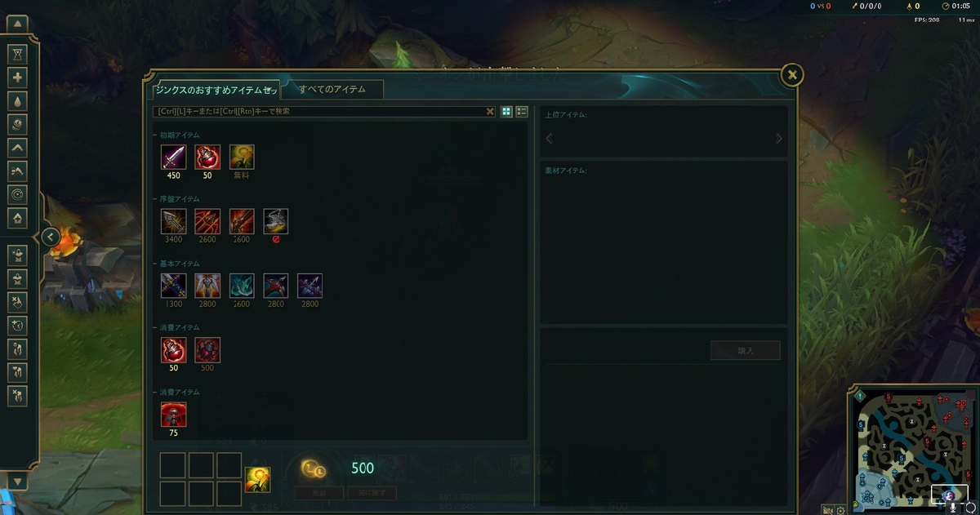Select the 450 gold sword starter item

coord(173,157)
